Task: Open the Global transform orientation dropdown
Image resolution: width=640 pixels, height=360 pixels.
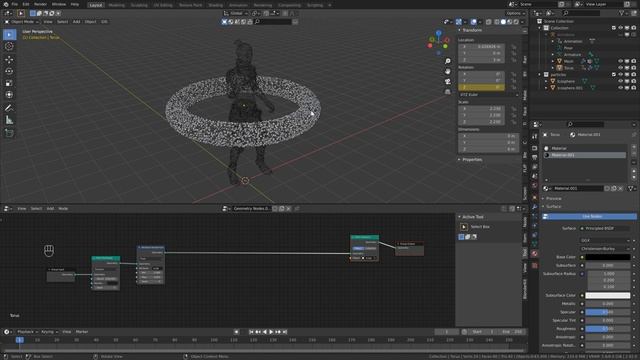Action: (236, 13)
